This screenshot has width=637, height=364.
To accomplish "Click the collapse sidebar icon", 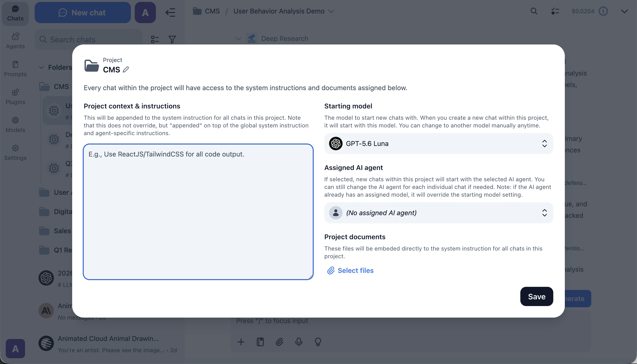I will click(x=170, y=12).
